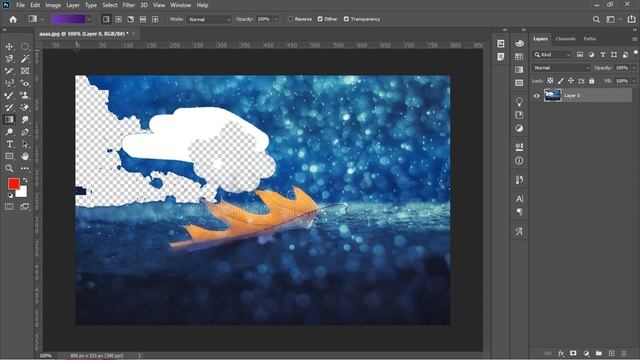Select the Path Selection tool

(25, 144)
